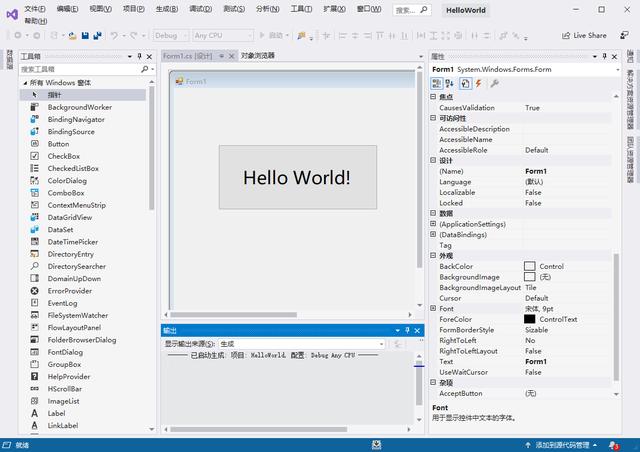Switch Properties to alphabetical sort
The image size is (640, 452).
coord(450,83)
